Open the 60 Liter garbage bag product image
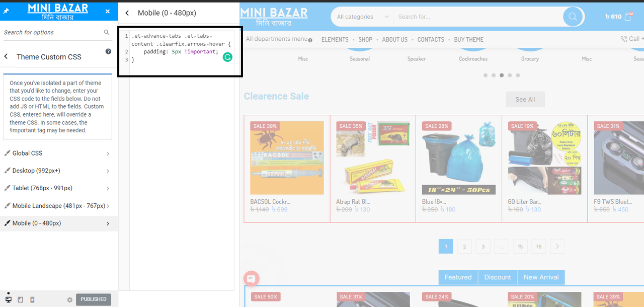Viewport: 644px width, 307px height. point(545,158)
